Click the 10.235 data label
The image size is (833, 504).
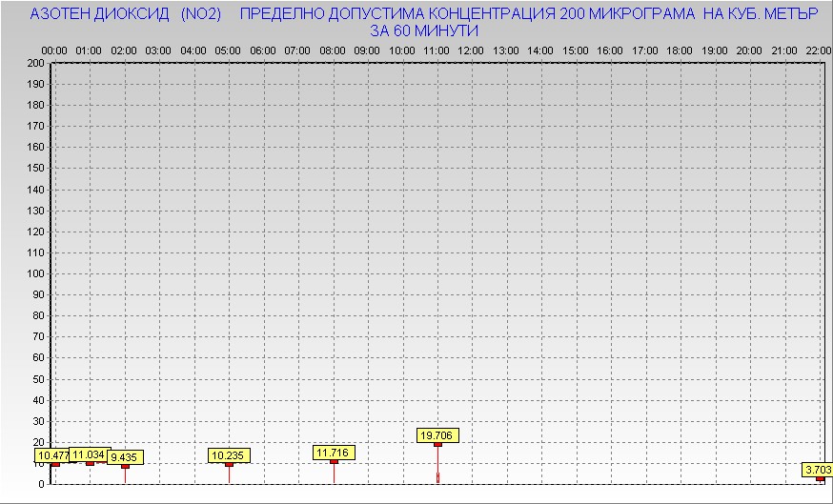pyautogui.click(x=229, y=455)
